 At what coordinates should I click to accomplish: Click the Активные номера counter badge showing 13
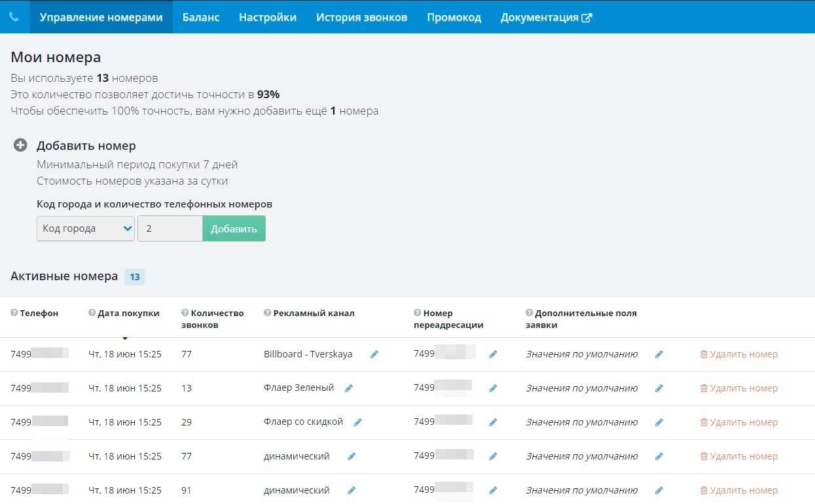(x=134, y=277)
